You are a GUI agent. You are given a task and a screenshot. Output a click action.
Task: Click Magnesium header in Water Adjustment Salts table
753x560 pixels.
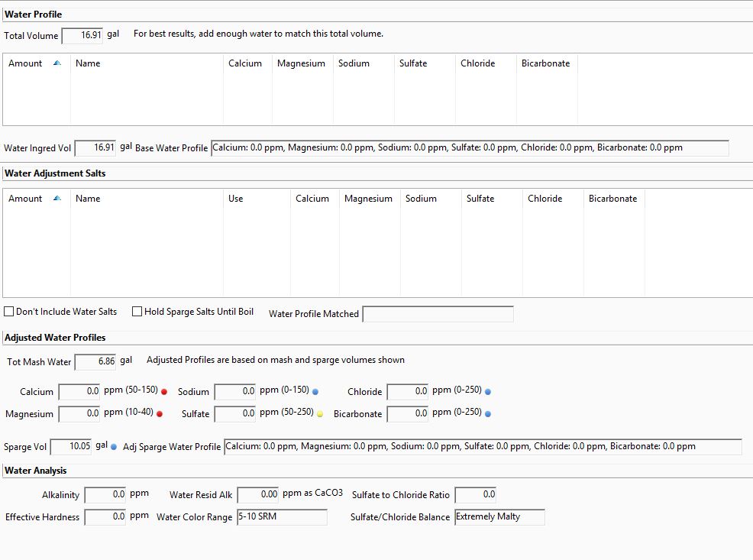coord(368,199)
